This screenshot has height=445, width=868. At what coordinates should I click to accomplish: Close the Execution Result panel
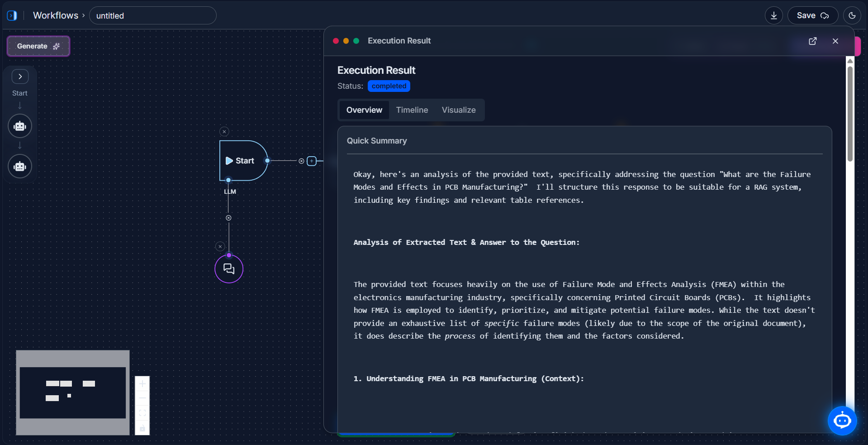click(x=835, y=41)
